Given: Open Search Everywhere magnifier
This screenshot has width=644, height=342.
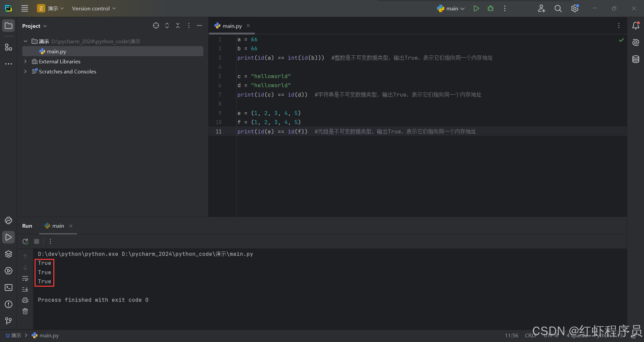Looking at the screenshot, I should click(x=558, y=8).
